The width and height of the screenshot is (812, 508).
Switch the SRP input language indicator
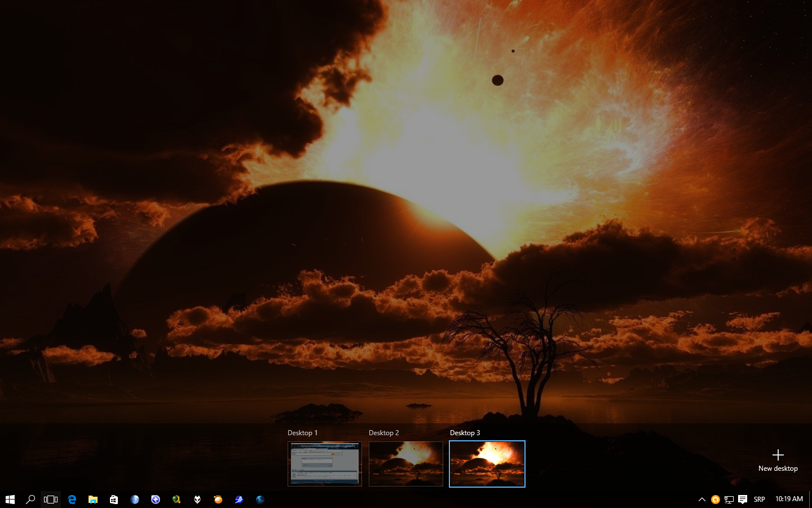[760, 500]
